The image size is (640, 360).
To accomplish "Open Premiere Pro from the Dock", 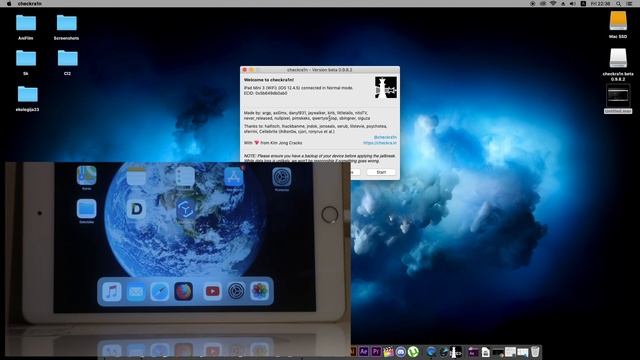I will [376, 351].
